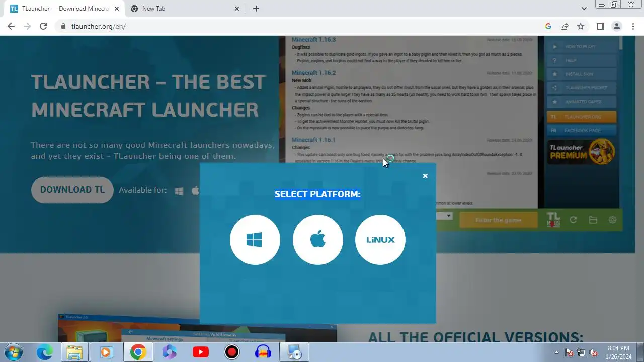Choose the Apple macOS platform icon

tap(317, 240)
